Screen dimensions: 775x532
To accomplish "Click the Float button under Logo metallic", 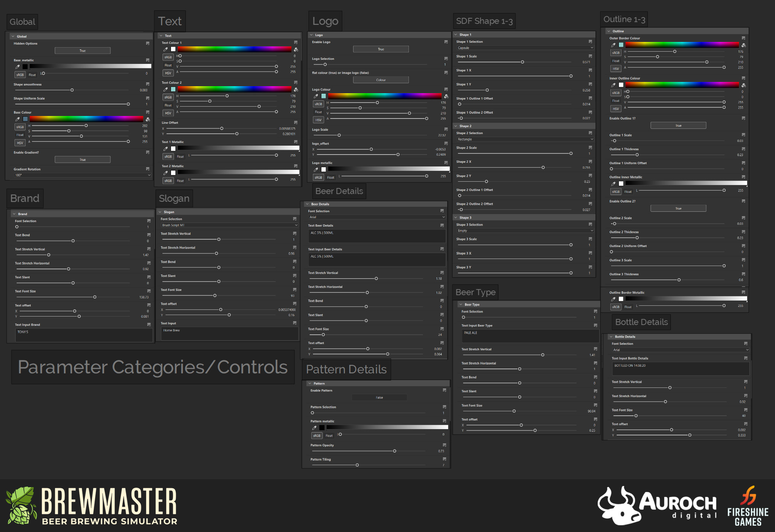I will [330, 178].
